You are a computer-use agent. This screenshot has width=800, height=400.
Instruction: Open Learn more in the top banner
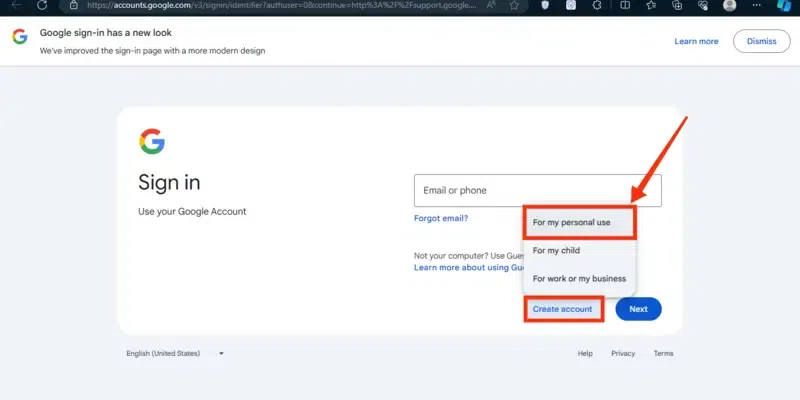(x=696, y=41)
